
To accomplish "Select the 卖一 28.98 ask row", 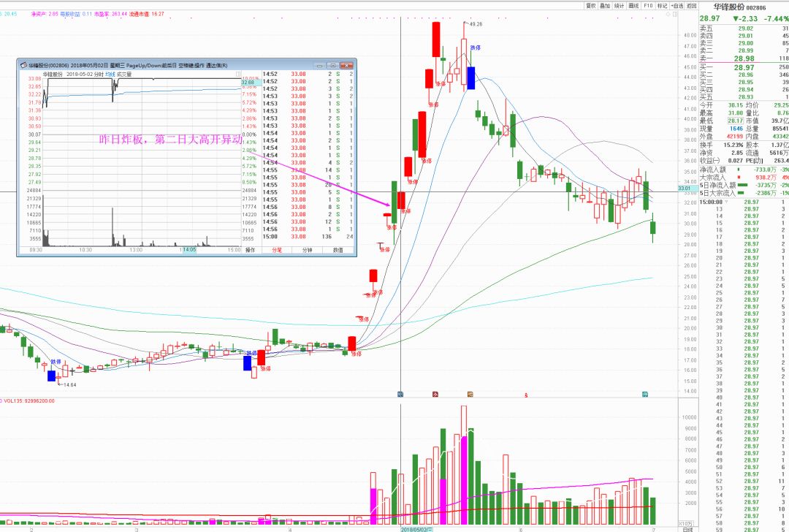I will (744, 58).
